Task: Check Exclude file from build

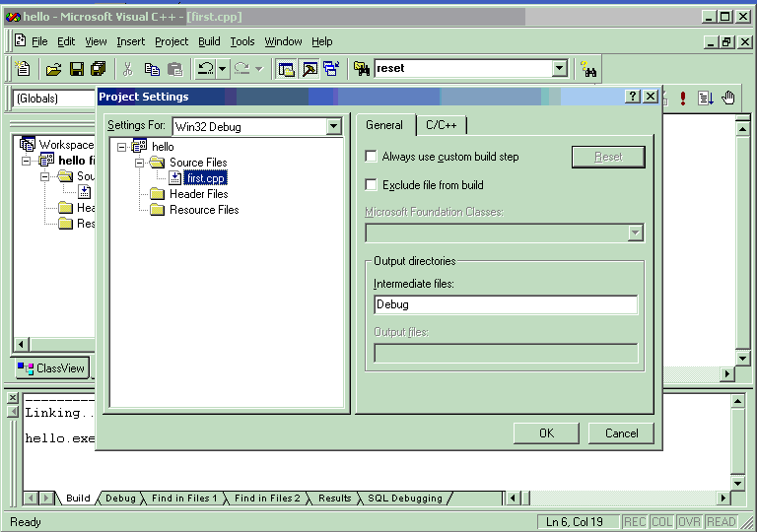Action: [372, 185]
